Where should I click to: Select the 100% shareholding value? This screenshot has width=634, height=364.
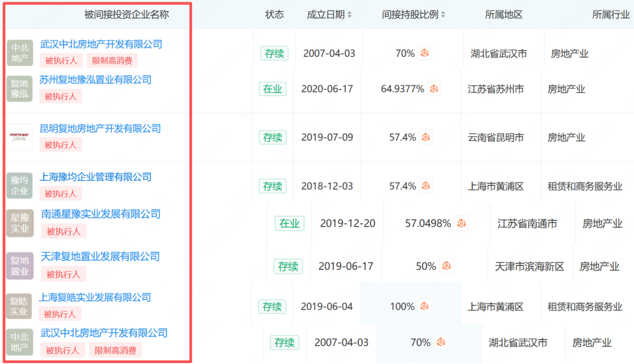[402, 306]
